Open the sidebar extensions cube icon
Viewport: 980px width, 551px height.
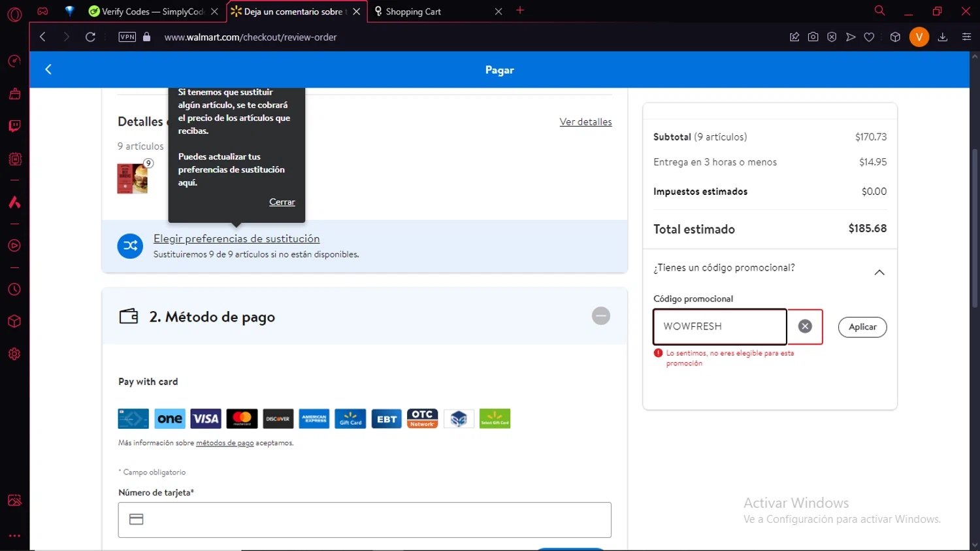[14, 322]
